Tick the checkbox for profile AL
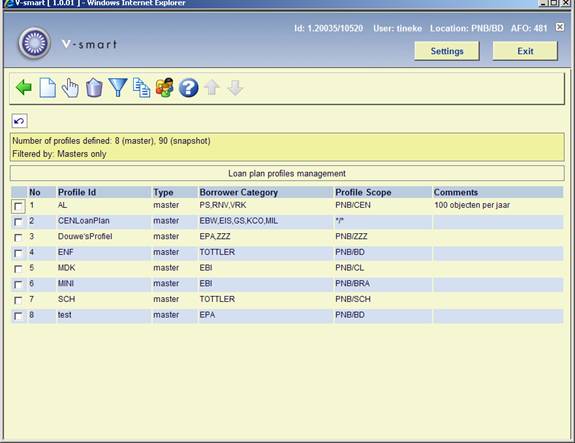This screenshot has height=443, width=575. (x=18, y=206)
